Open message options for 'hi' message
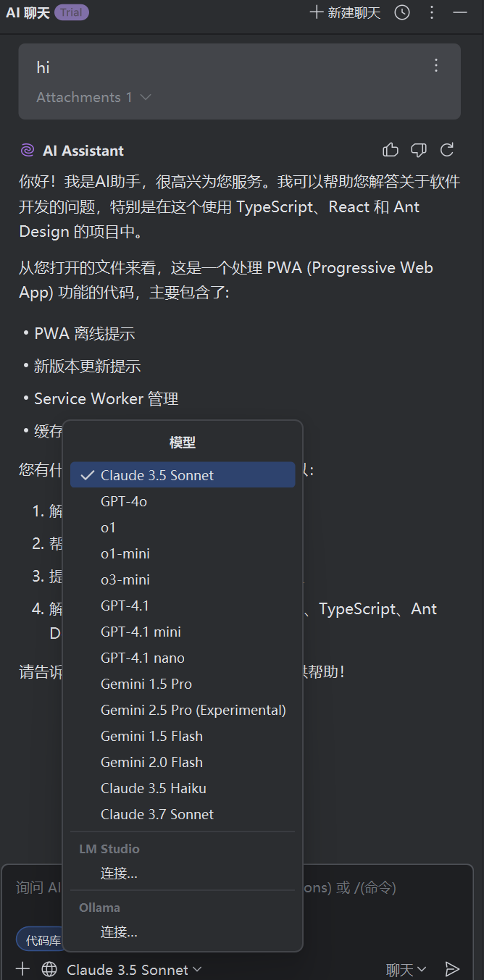 coord(436,66)
